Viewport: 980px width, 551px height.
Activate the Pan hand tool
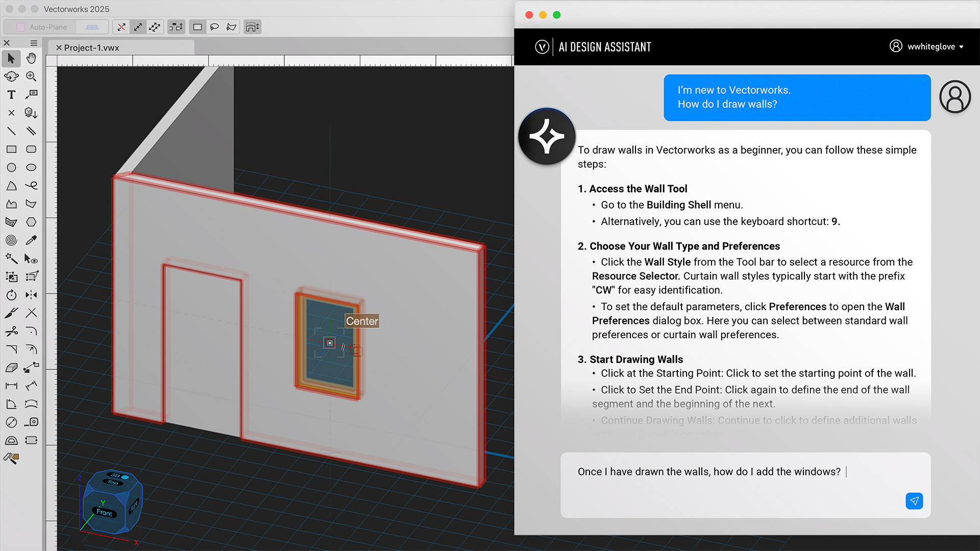tap(31, 59)
